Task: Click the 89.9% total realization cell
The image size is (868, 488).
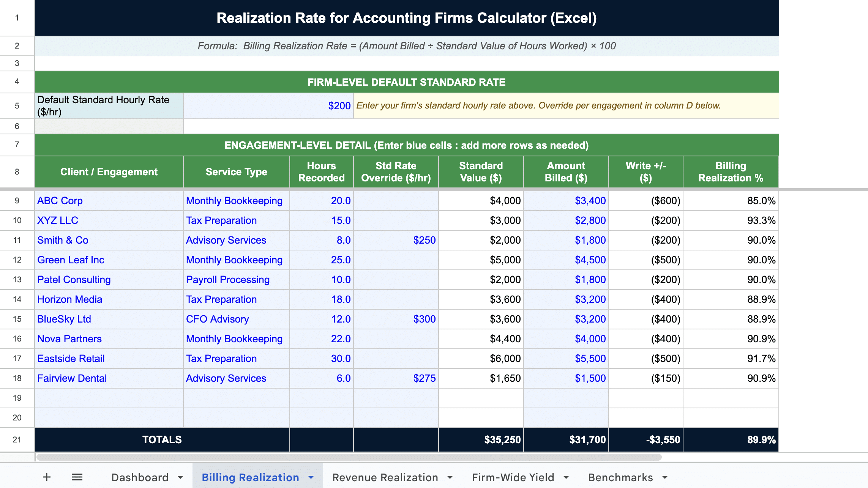Action: tap(731, 440)
